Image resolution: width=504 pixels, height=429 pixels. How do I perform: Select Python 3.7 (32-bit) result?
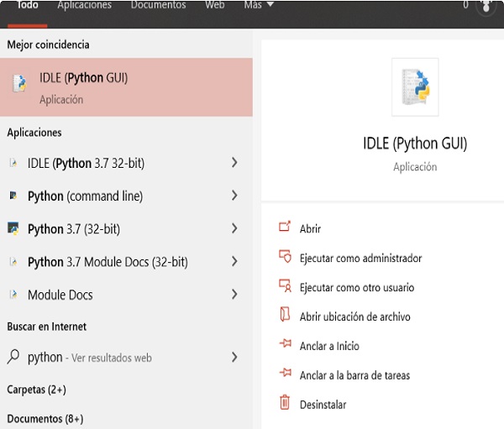coord(126,229)
